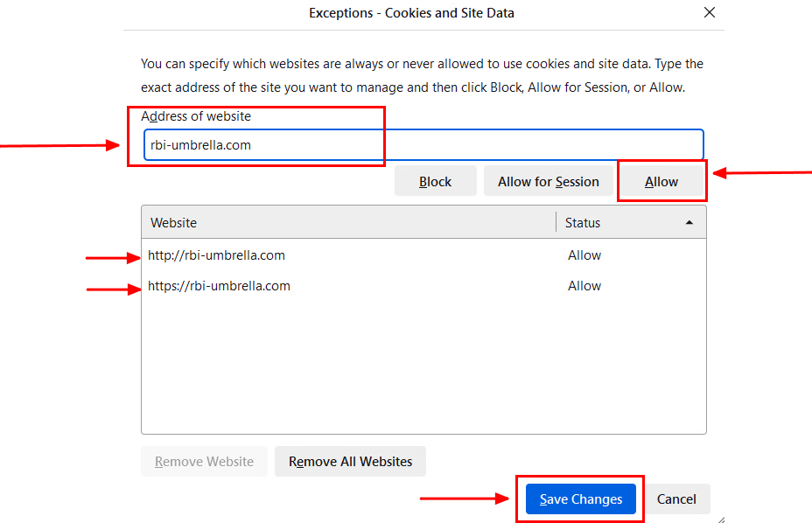The image size is (812, 523).
Task: Sort the list by Website column header
Action: pyautogui.click(x=348, y=223)
